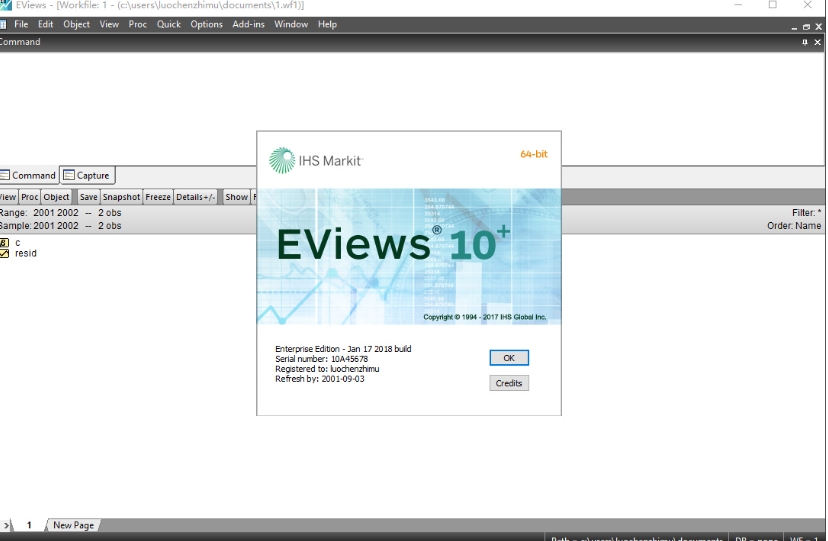Click the IHS Markit logo
Screen dimensions: 828x541
pyautogui.click(x=316, y=160)
